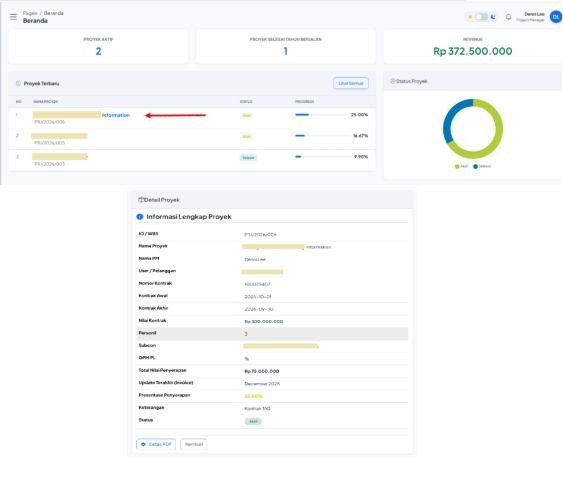Click the 25.00% progress bar
The image size is (563, 481).
[322, 115]
